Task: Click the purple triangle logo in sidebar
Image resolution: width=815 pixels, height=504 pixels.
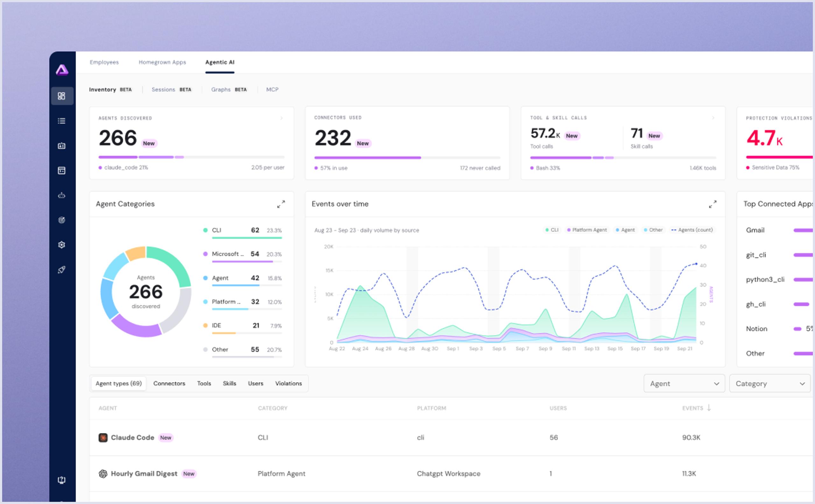Action: click(x=62, y=70)
